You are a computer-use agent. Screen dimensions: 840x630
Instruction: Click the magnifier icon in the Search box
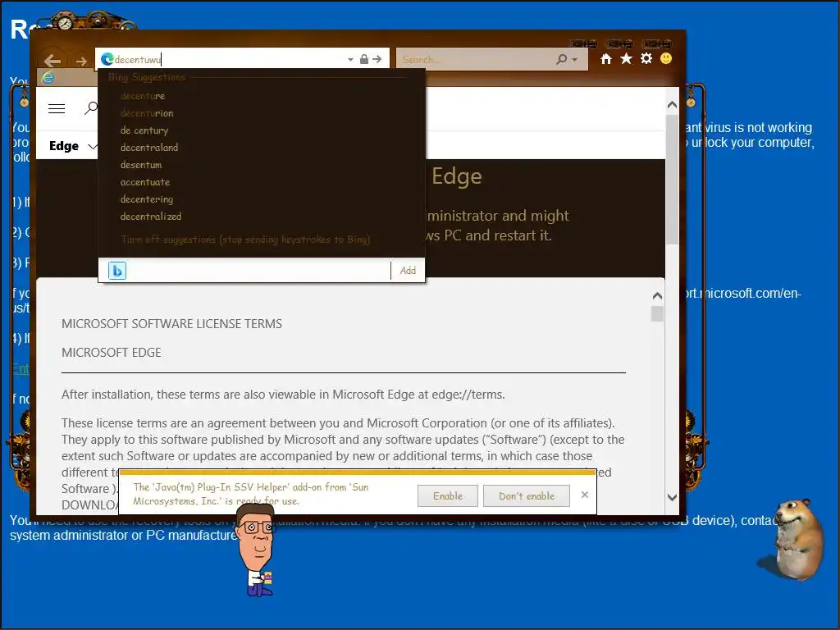pyautogui.click(x=561, y=59)
